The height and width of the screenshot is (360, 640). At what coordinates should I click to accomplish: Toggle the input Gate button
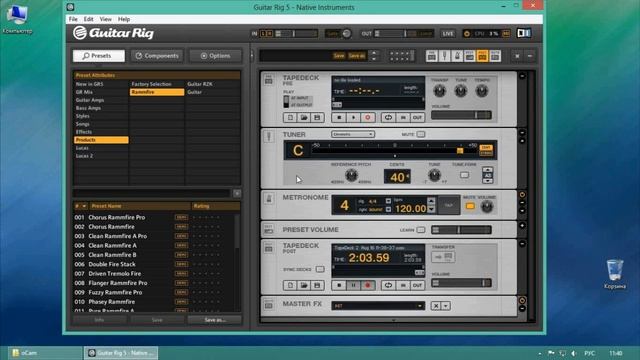pyautogui.click(x=333, y=33)
